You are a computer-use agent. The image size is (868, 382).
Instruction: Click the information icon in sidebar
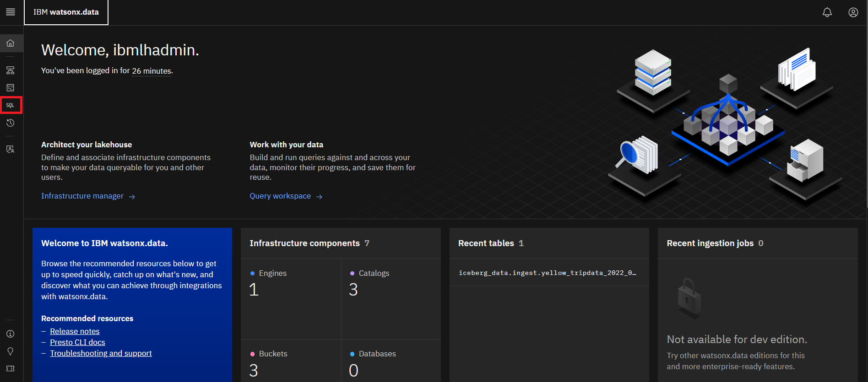pyautogui.click(x=11, y=334)
